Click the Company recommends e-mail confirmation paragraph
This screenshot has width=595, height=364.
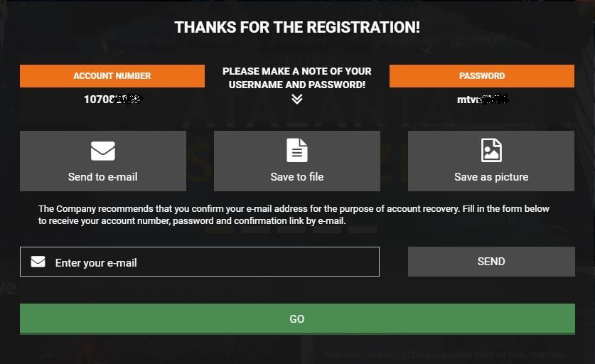pyautogui.click(x=294, y=215)
